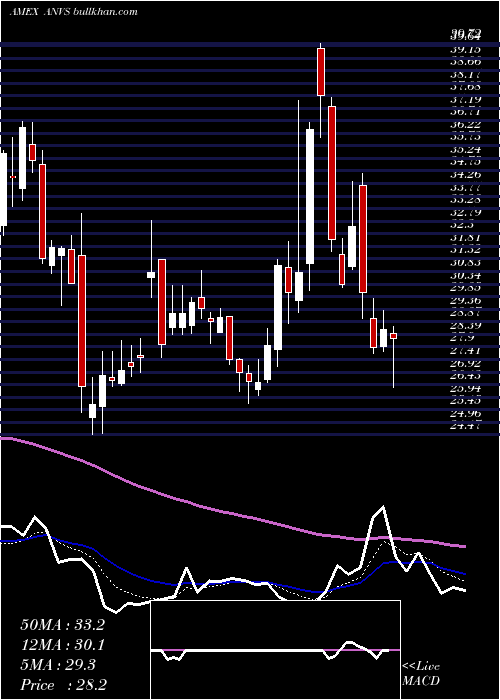Click the 26.92 price axis label

click(465, 363)
